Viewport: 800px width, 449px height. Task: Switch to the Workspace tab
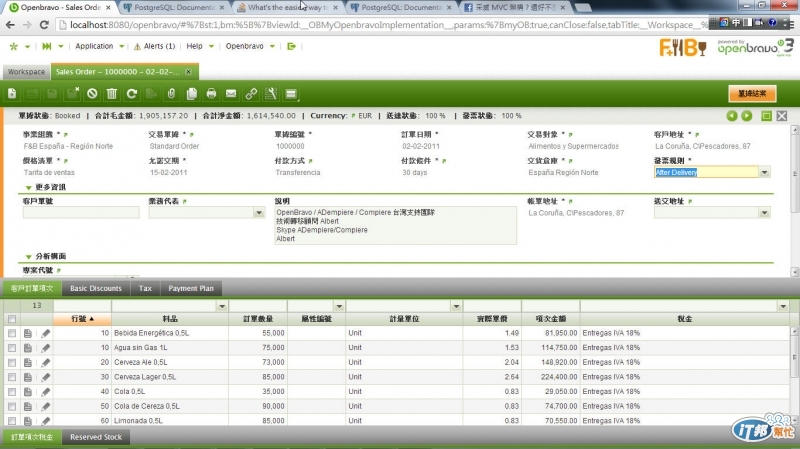point(27,72)
